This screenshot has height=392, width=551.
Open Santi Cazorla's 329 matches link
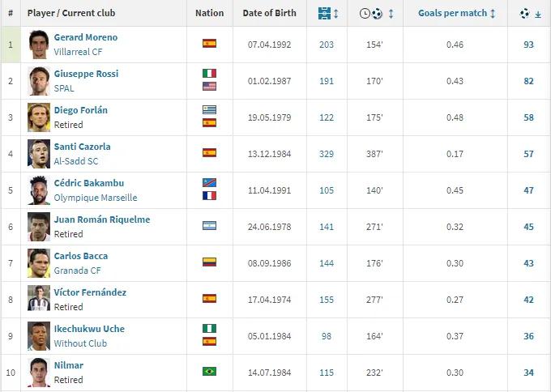point(327,153)
